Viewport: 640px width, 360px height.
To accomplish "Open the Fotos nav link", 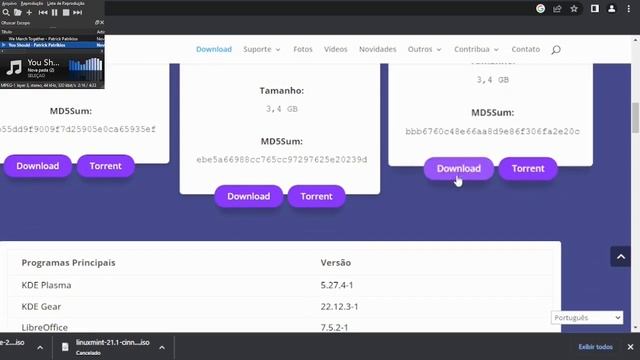I will (303, 49).
